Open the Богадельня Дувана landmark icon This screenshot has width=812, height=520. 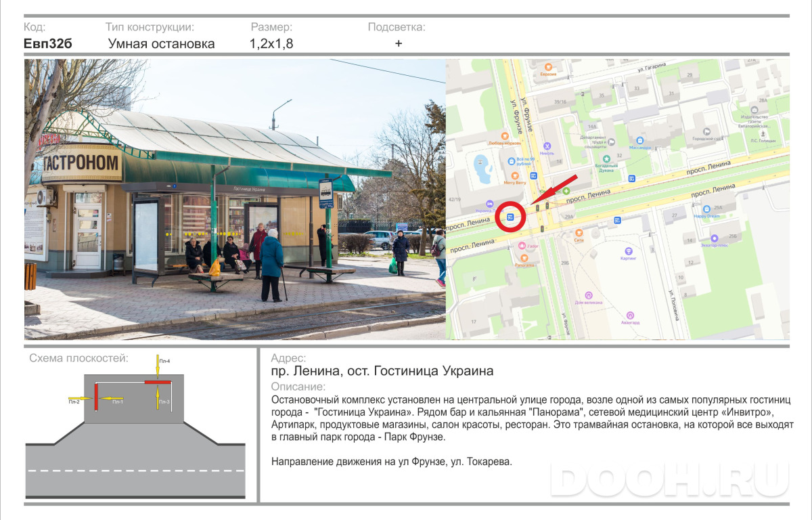coord(606,158)
